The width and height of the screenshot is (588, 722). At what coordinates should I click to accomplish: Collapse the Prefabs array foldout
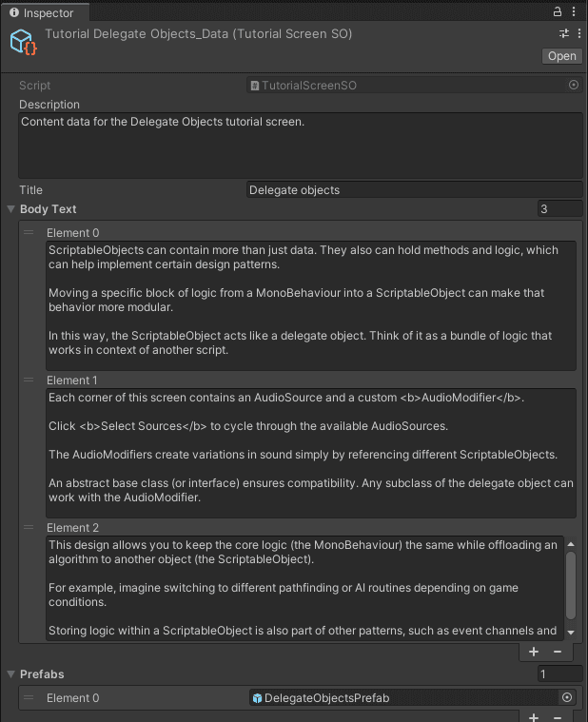(10, 674)
